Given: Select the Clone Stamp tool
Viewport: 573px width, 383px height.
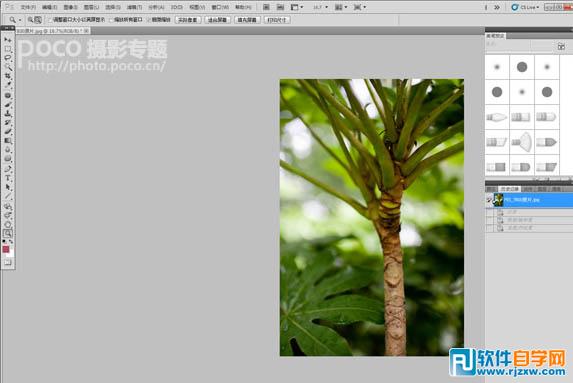Looking at the screenshot, I should click(8, 113).
